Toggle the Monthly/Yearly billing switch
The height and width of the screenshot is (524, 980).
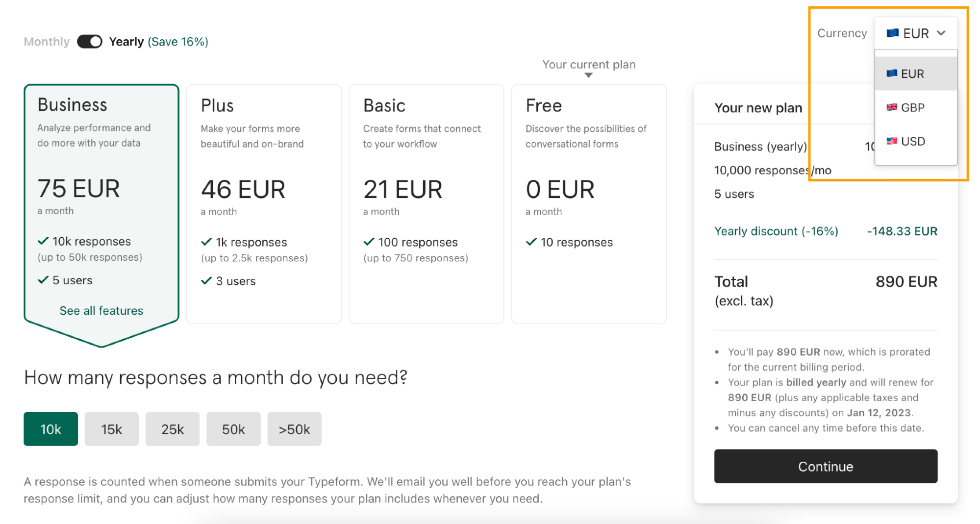[x=89, y=42]
